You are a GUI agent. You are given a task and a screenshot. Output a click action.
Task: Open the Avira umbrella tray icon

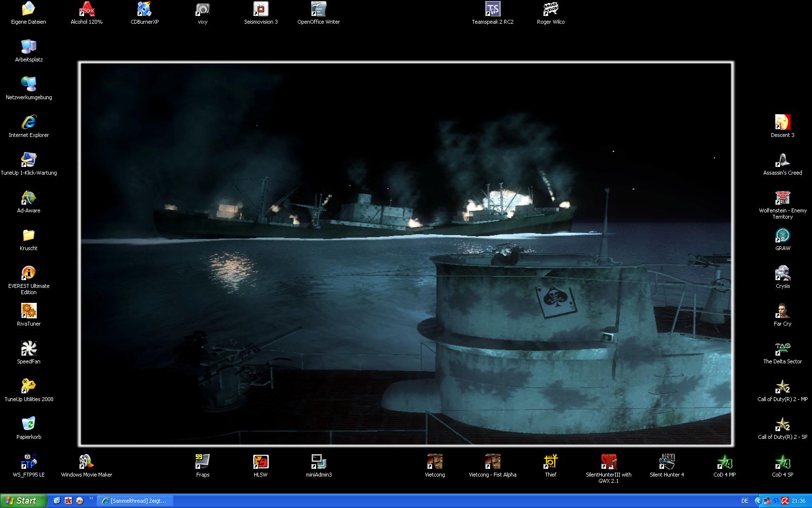click(785, 501)
